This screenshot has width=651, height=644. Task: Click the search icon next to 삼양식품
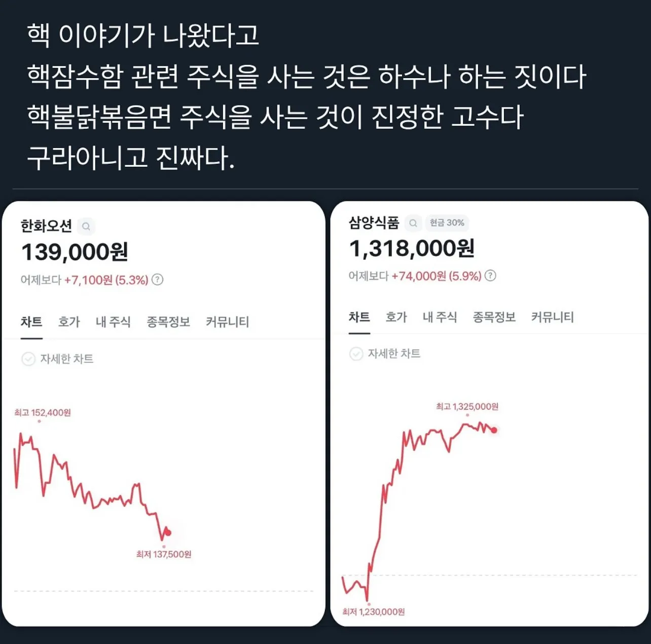pyautogui.click(x=413, y=223)
